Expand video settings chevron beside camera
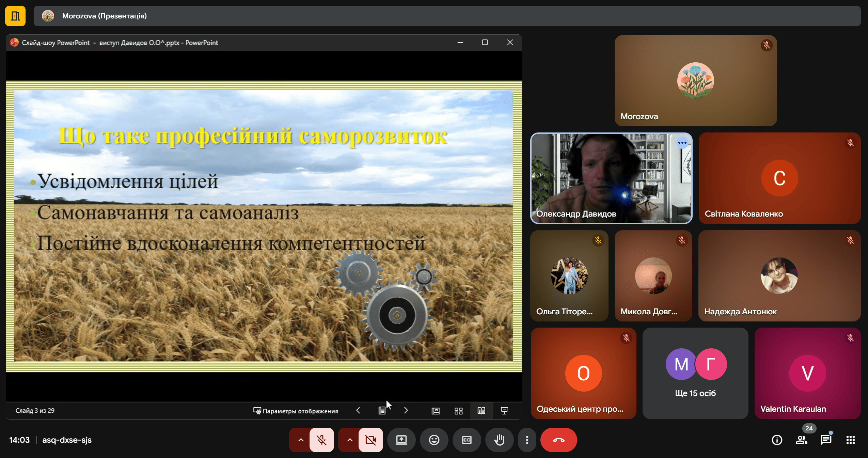868x458 pixels. 349,440
